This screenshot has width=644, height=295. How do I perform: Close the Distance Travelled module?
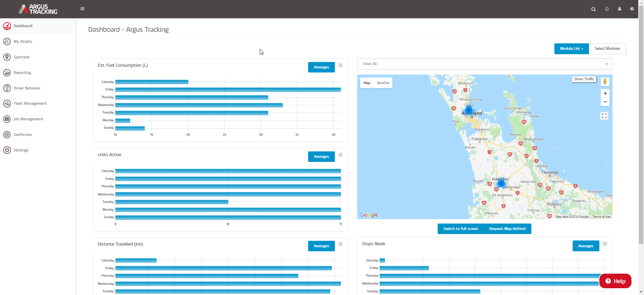point(341,244)
